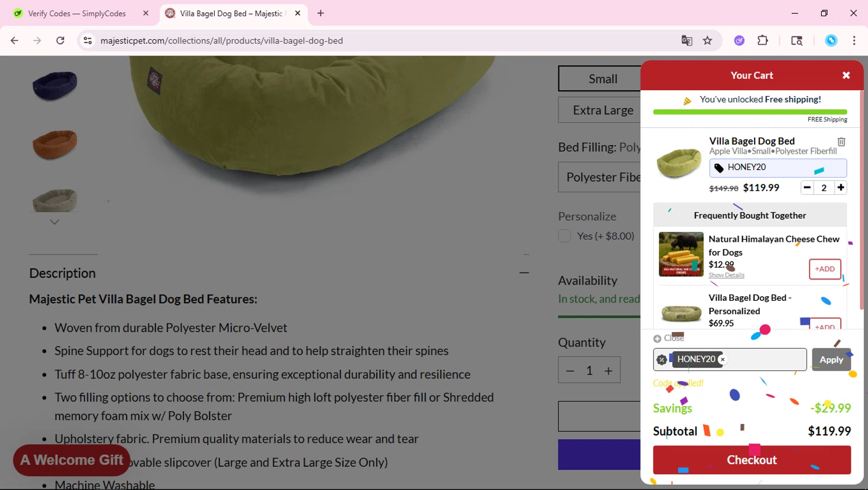Click the cart quantity field showing 2

click(824, 187)
